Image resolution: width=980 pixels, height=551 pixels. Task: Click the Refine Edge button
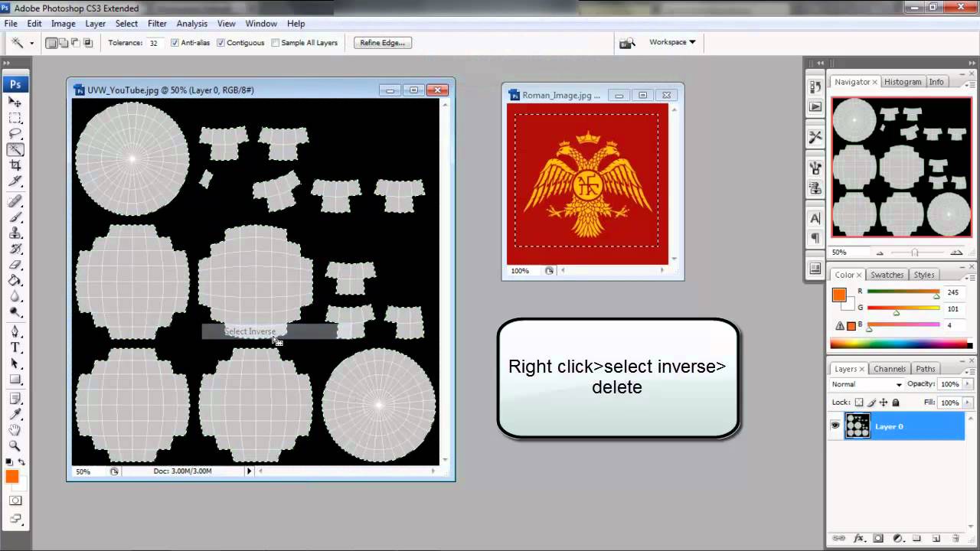(382, 43)
